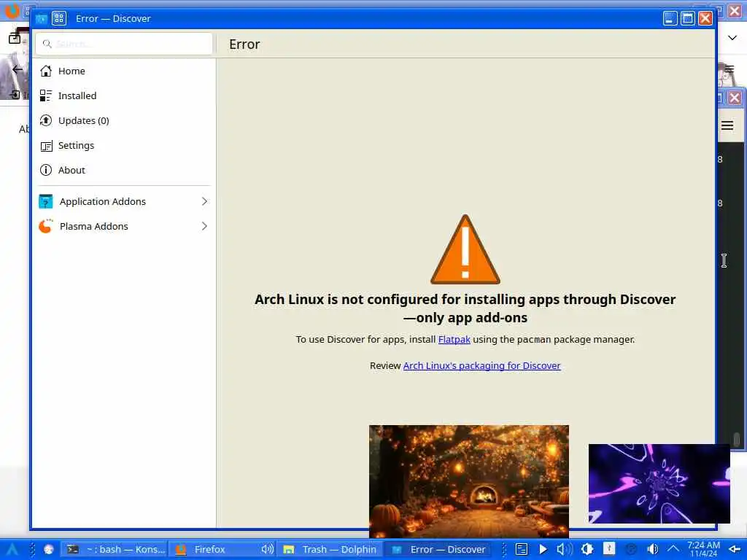747x560 pixels.
Task: Close the Discover window
Action: [705, 18]
